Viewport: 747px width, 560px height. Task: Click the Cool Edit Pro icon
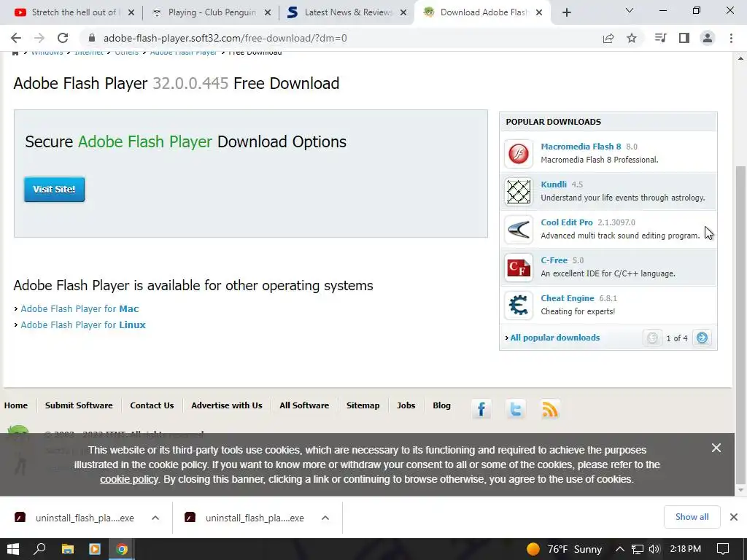(519, 230)
